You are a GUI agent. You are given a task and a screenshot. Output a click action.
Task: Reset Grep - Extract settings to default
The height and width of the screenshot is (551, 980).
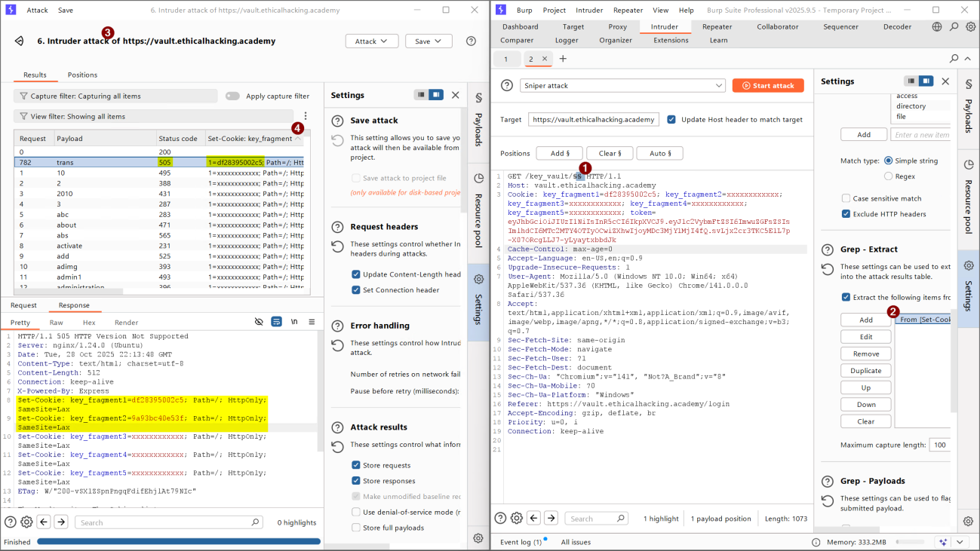(x=828, y=270)
